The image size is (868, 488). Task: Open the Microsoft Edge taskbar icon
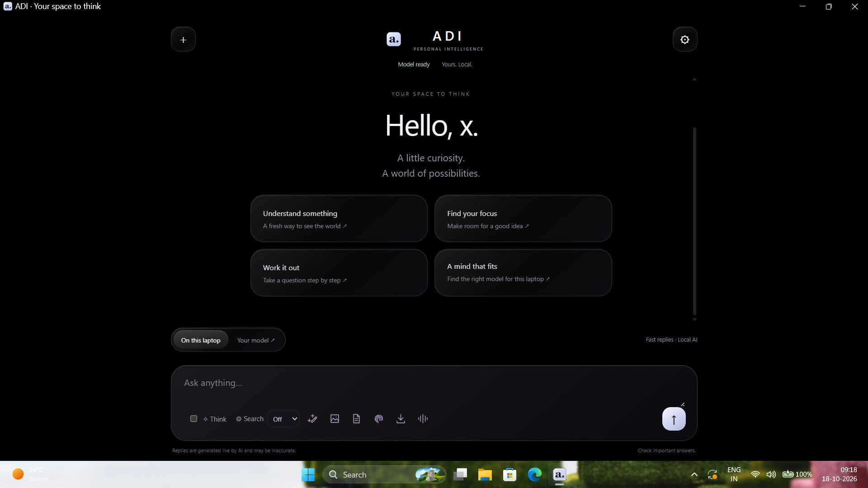point(535,474)
